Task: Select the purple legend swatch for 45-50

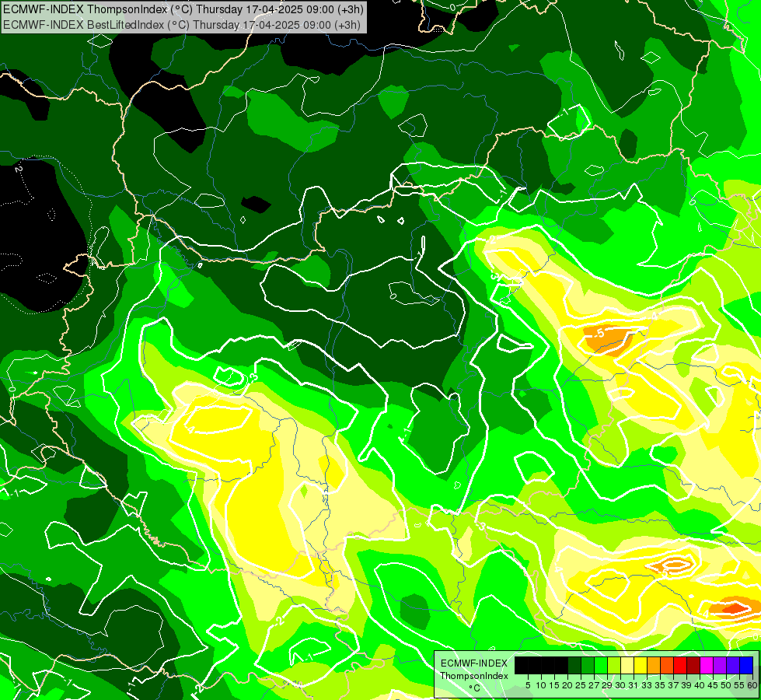Action: (x=720, y=665)
